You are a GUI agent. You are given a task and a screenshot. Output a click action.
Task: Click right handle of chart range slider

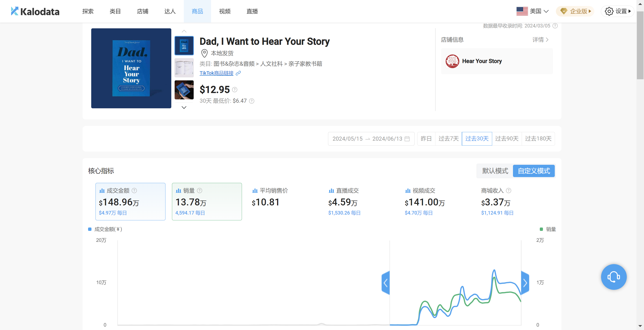[x=525, y=283]
